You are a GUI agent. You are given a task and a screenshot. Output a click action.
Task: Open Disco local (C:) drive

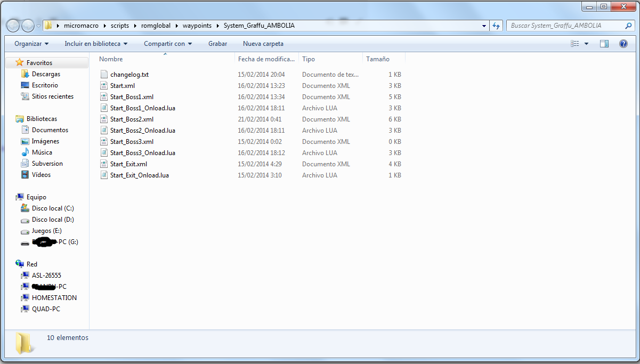[x=52, y=208]
